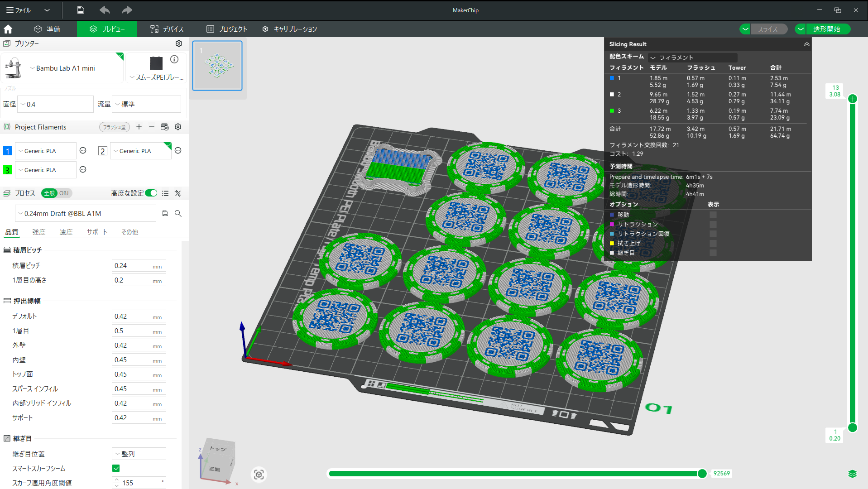Click the redo arrow icon
This screenshot has height=489, width=868.
point(127,10)
